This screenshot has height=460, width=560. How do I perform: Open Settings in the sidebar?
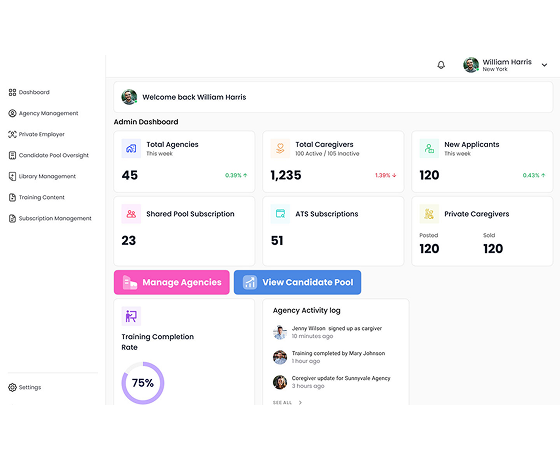25,388
